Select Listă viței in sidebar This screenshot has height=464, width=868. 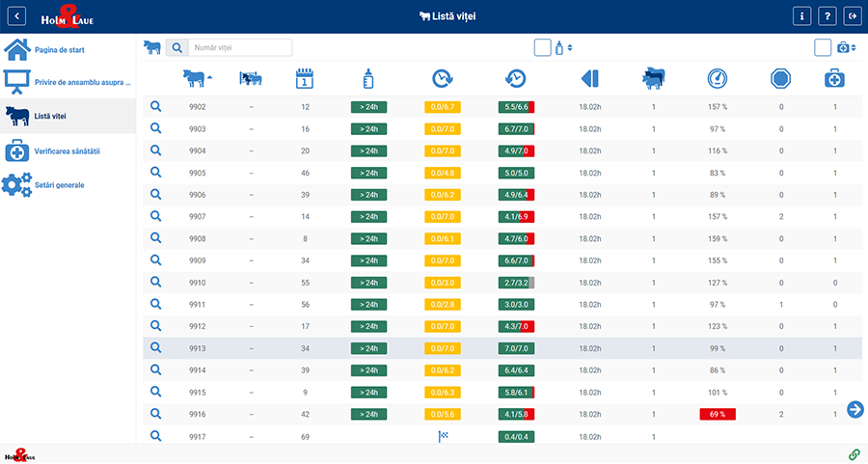coord(68,117)
